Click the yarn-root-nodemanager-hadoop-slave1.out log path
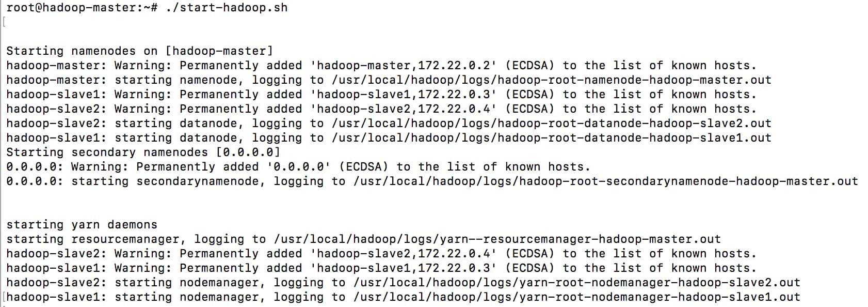This screenshot has width=868, height=307. point(576,297)
